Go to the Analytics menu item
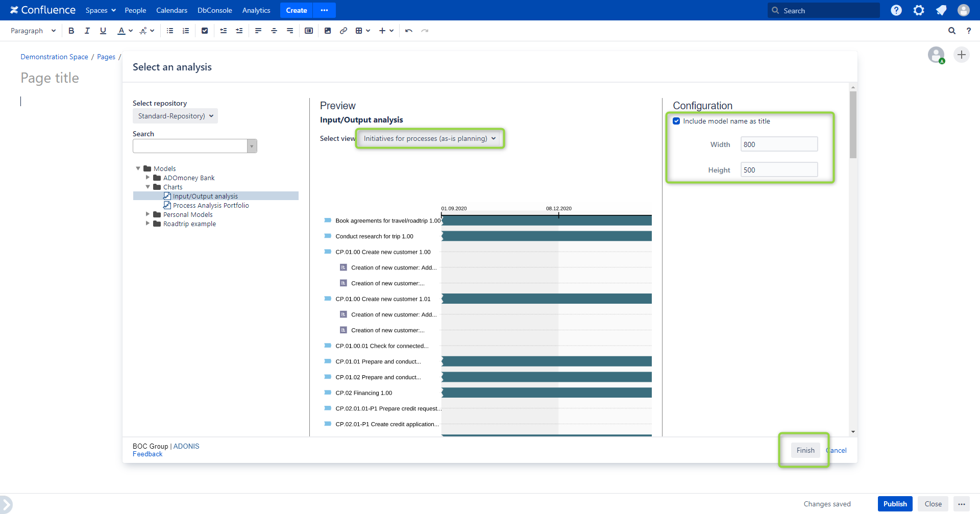The width and height of the screenshot is (980, 514). [x=256, y=10]
